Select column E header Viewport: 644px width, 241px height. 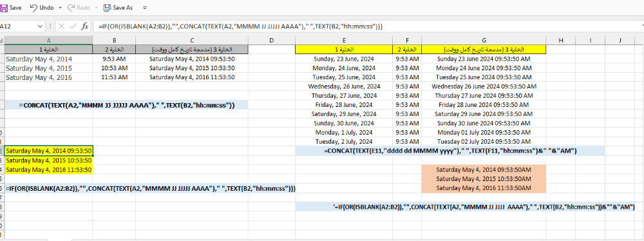click(344, 41)
